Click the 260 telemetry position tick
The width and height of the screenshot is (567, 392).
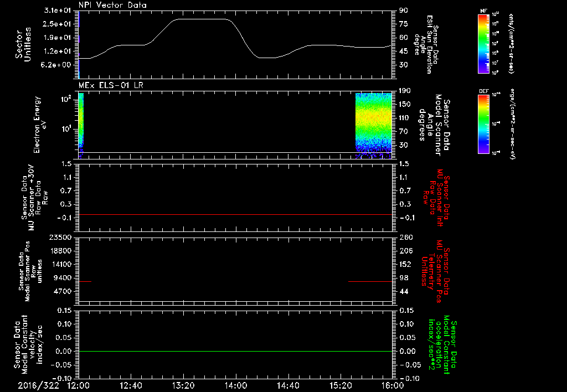(405, 238)
